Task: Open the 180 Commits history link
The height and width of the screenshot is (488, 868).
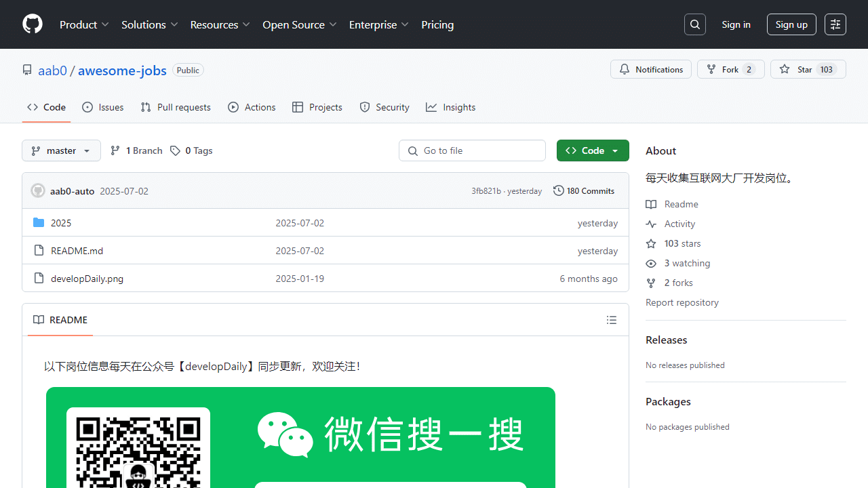Action: pos(584,191)
